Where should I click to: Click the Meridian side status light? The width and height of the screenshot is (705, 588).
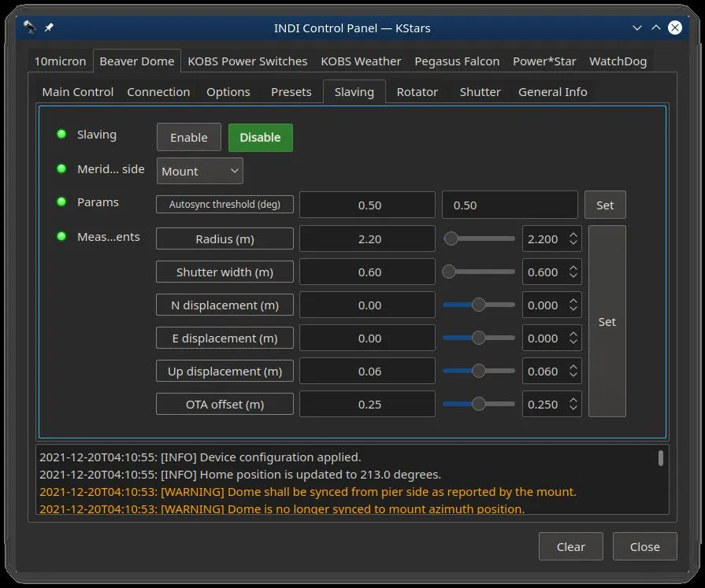click(61, 168)
